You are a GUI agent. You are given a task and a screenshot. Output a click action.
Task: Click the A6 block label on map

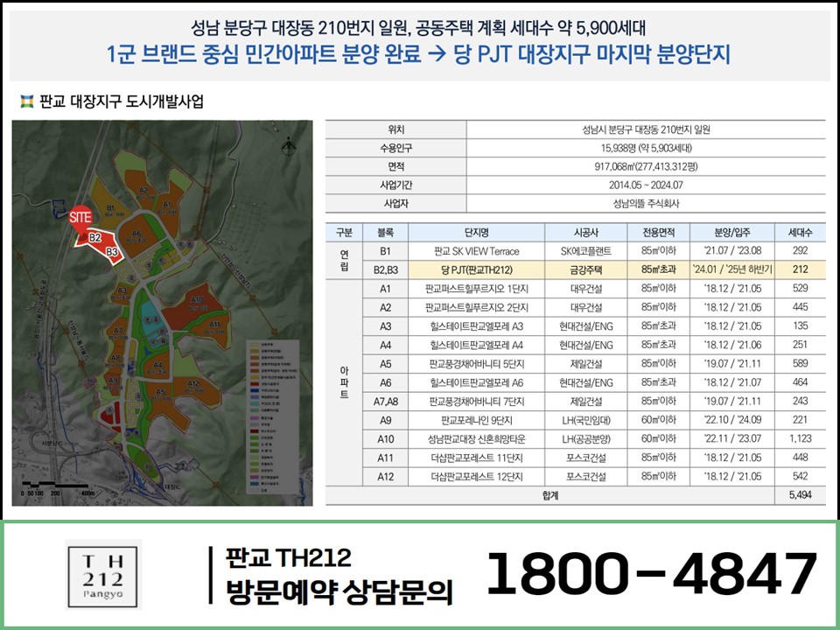[136, 234]
